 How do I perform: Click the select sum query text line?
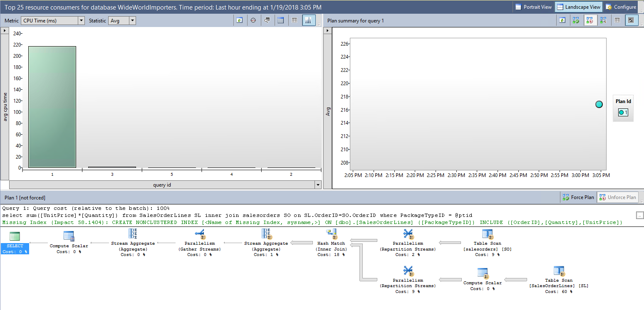[x=237, y=215]
